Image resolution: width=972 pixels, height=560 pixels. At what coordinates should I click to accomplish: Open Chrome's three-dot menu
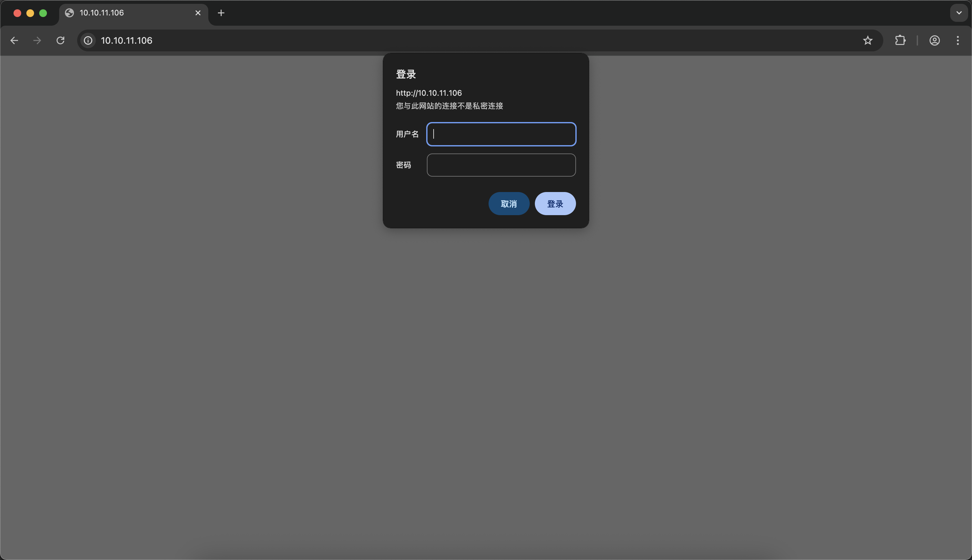point(958,40)
